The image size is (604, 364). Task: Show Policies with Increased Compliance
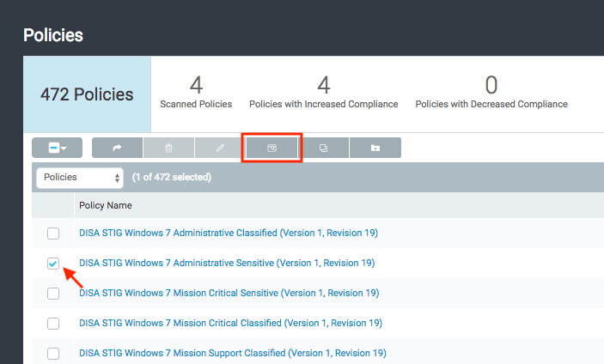[323, 94]
